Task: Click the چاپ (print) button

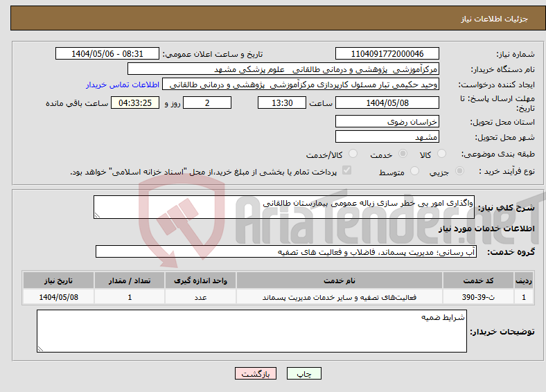Action: [x=303, y=373]
